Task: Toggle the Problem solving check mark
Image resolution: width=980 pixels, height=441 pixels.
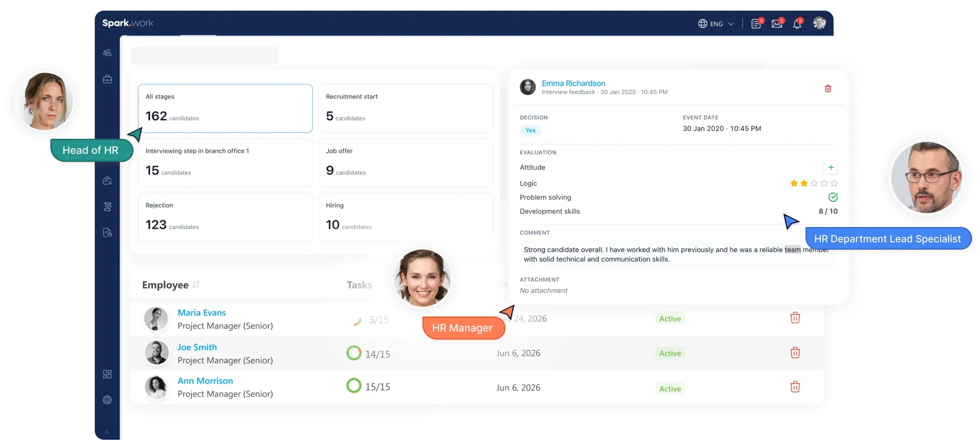Action: pos(833,197)
